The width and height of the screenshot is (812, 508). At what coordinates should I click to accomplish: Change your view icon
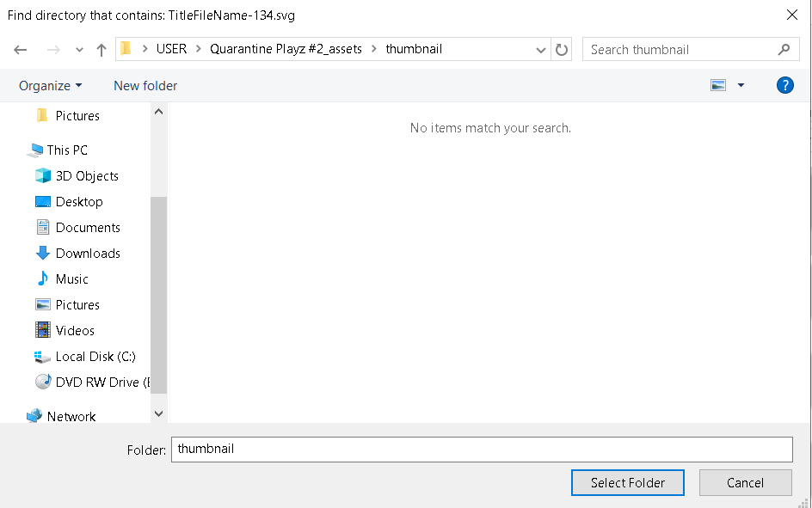(718, 85)
